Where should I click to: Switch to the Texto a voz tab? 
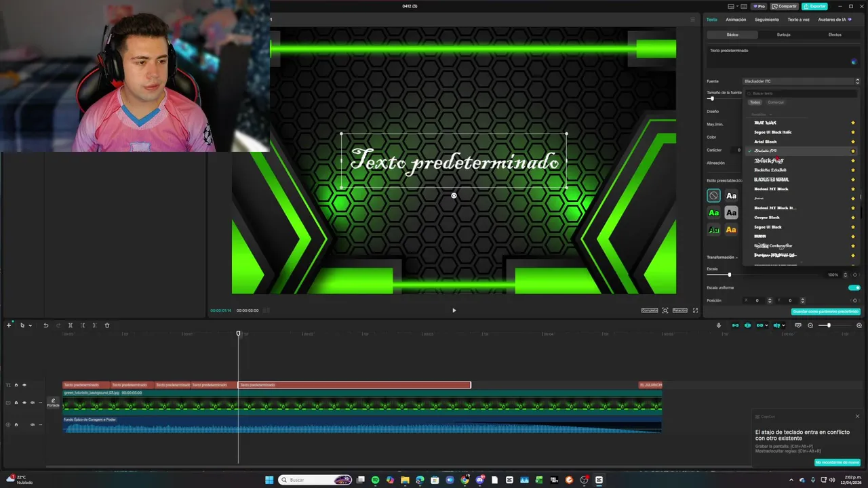tap(798, 20)
